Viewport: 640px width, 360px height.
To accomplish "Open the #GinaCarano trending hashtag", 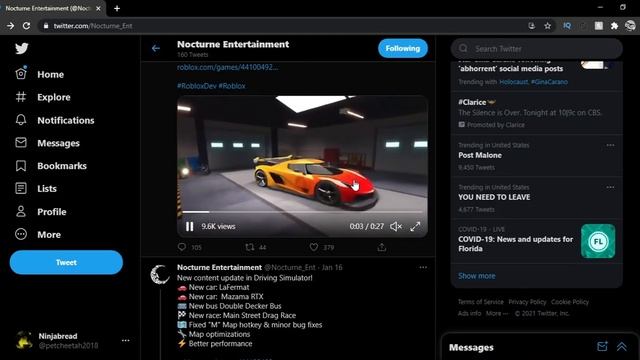I will coord(549,82).
